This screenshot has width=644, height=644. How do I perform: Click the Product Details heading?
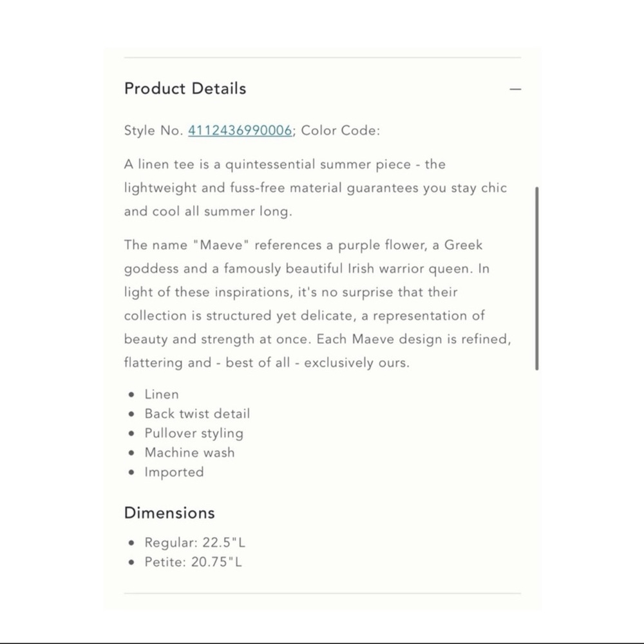point(185,89)
